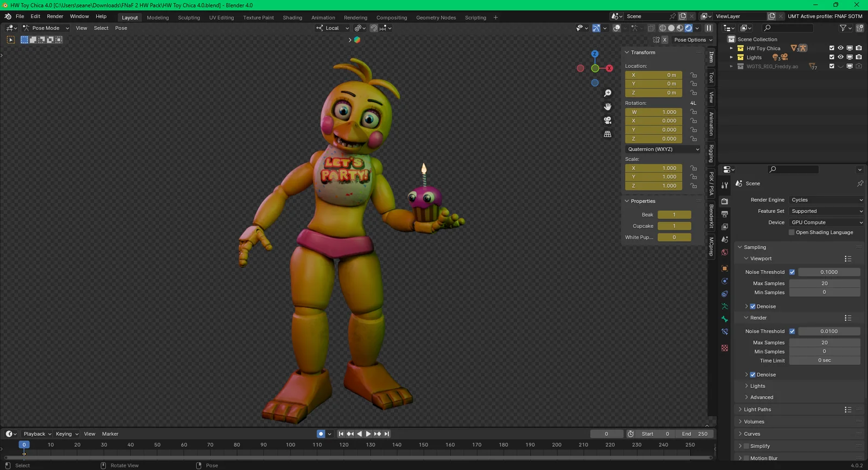Click the Z axis on navigation gizmo
Image resolution: width=868 pixels, height=470 pixels.
tap(595, 54)
